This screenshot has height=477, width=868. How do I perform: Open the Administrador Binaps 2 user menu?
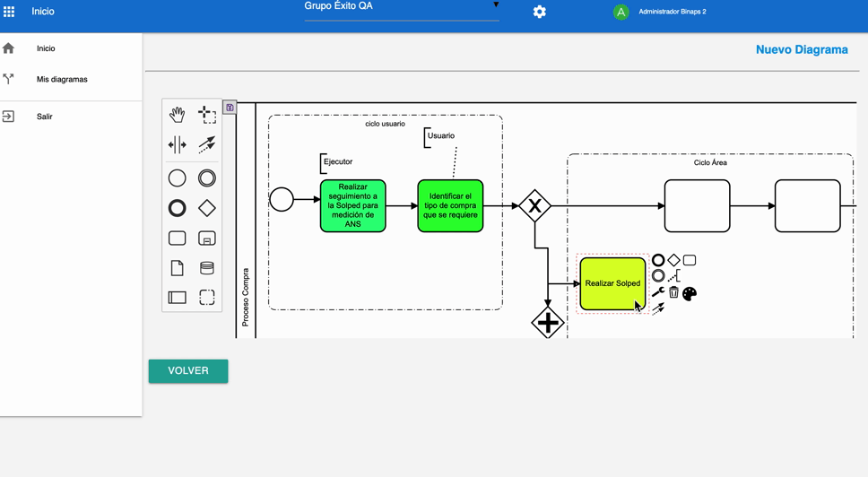pos(672,12)
